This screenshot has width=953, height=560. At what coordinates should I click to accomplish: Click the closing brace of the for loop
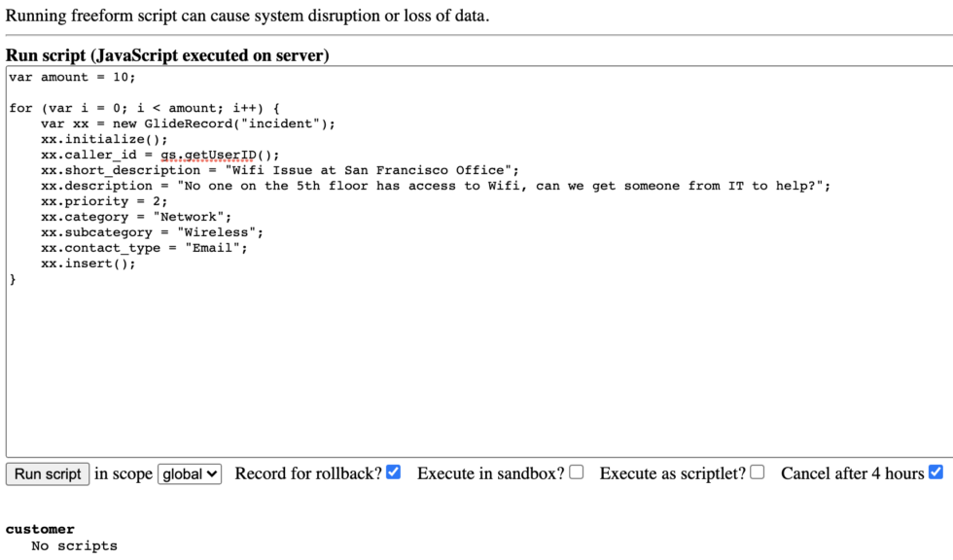[x=13, y=278]
